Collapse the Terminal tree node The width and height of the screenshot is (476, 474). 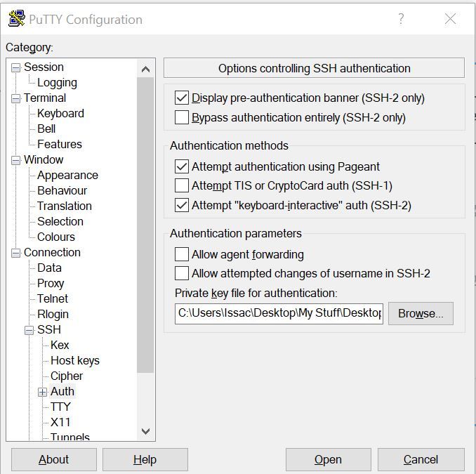pyautogui.click(x=15, y=98)
